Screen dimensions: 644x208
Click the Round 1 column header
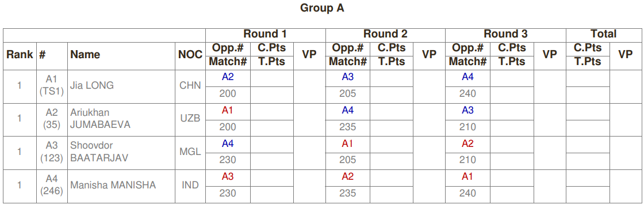(265, 34)
